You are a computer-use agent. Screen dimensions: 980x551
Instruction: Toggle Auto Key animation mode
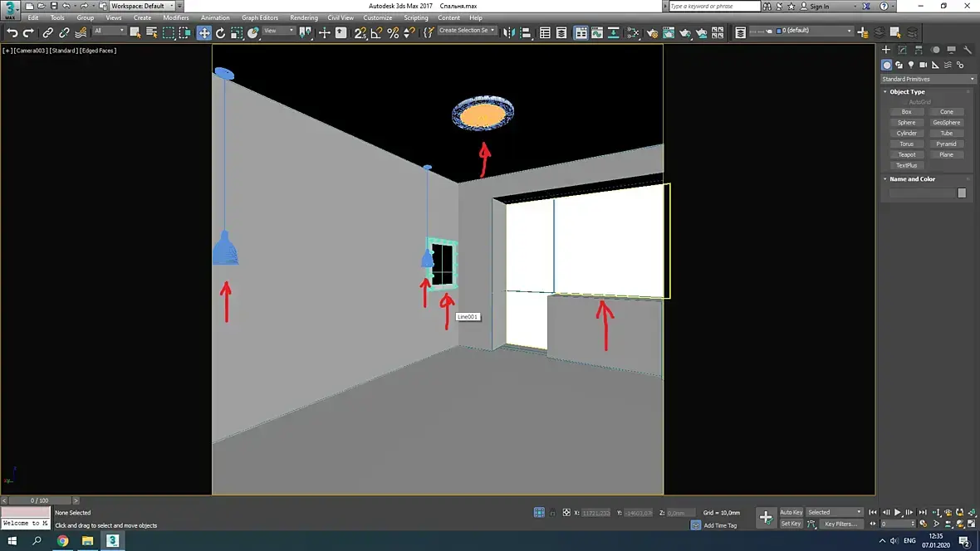791,512
